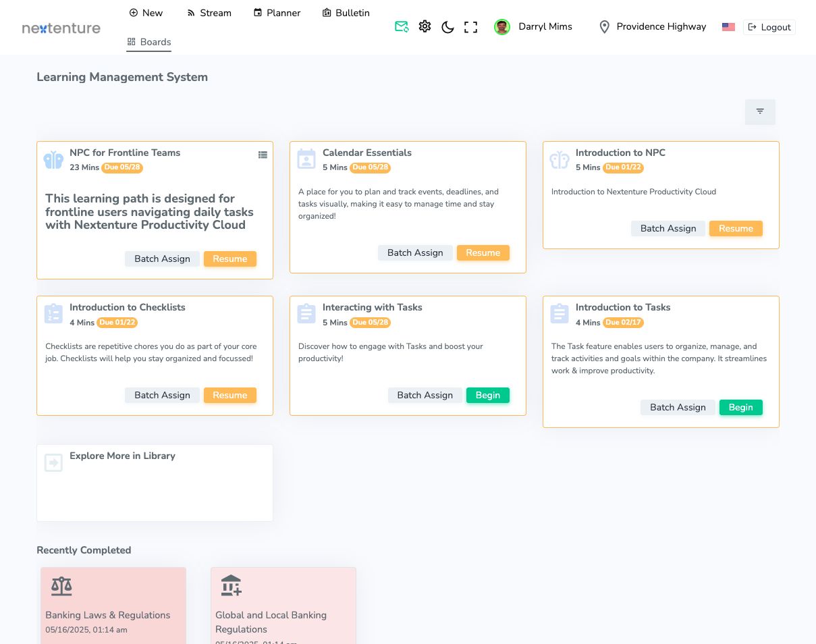Click Due 01/22 badge on Introduction to Checklists
Image resolution: width=816 pixels, height=644 pixels.
click(x=117, y=323)
